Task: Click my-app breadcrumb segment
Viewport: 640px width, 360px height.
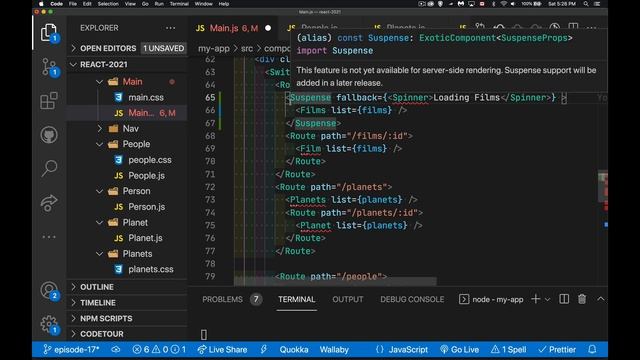Action: coord(214,49)
